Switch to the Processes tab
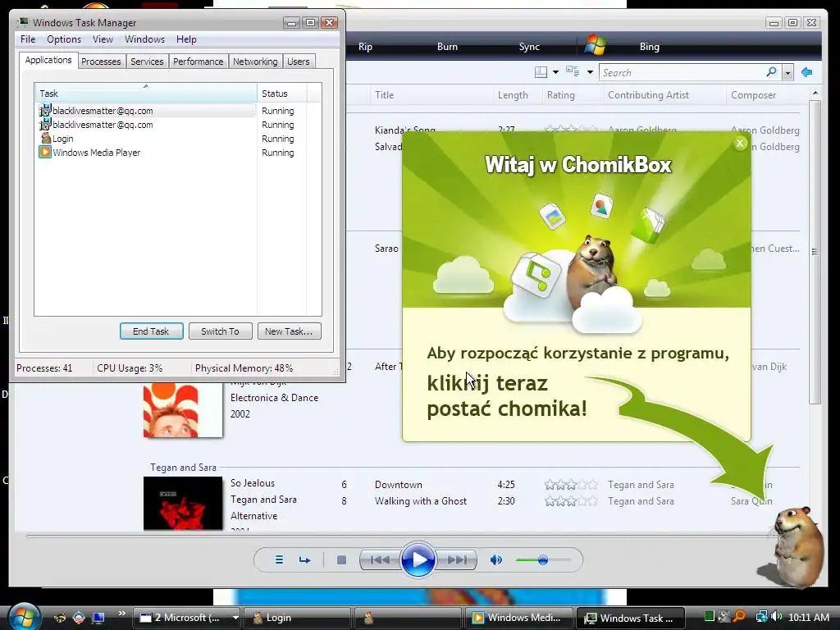This screenshot has width=840, height=630. pyautogui.click(x=101, y=62)
